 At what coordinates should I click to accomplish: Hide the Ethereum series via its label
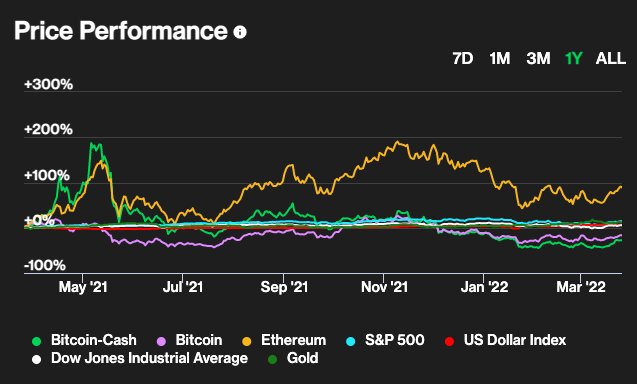coord(293,340)
